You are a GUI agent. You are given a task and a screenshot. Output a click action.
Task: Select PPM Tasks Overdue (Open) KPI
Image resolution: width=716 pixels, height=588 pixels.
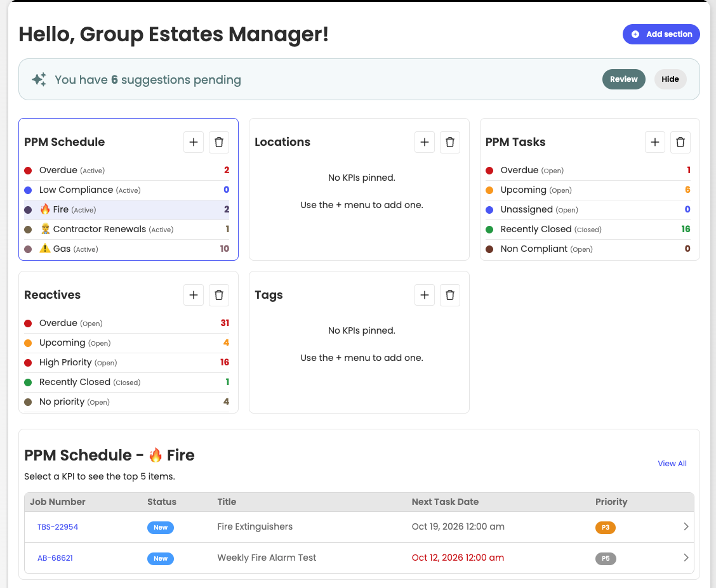(588, 170)
